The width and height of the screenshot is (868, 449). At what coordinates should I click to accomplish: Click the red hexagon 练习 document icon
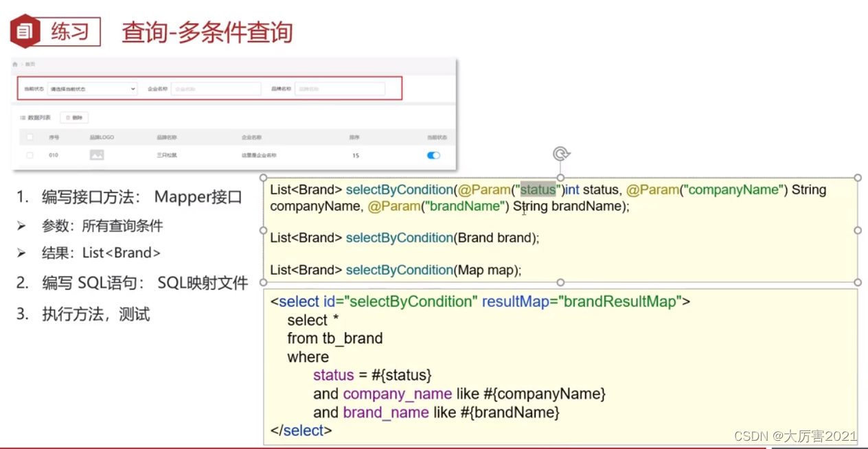click(x=25, y=31)
